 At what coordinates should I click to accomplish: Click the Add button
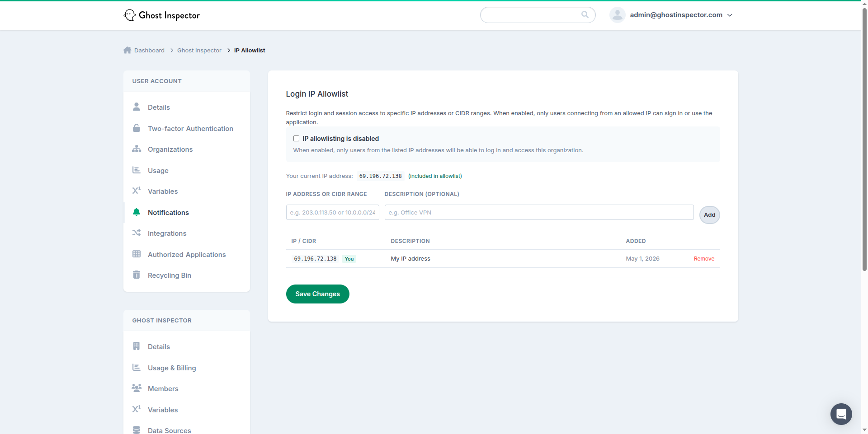click(709, 215)
